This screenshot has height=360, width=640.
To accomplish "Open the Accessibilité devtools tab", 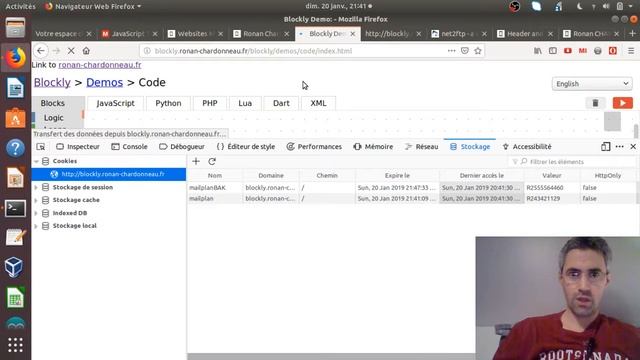I will coord(527,147).
